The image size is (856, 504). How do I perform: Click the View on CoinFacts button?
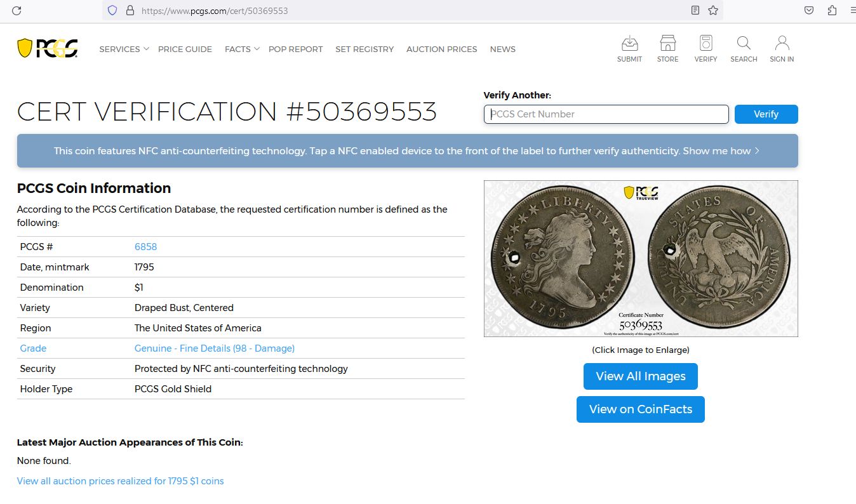tap(640, 409)
